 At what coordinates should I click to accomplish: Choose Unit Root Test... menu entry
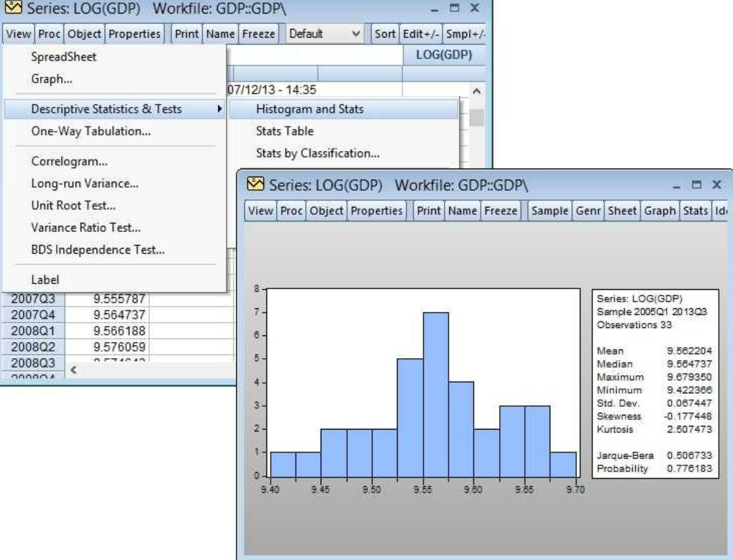click(114, 206)
